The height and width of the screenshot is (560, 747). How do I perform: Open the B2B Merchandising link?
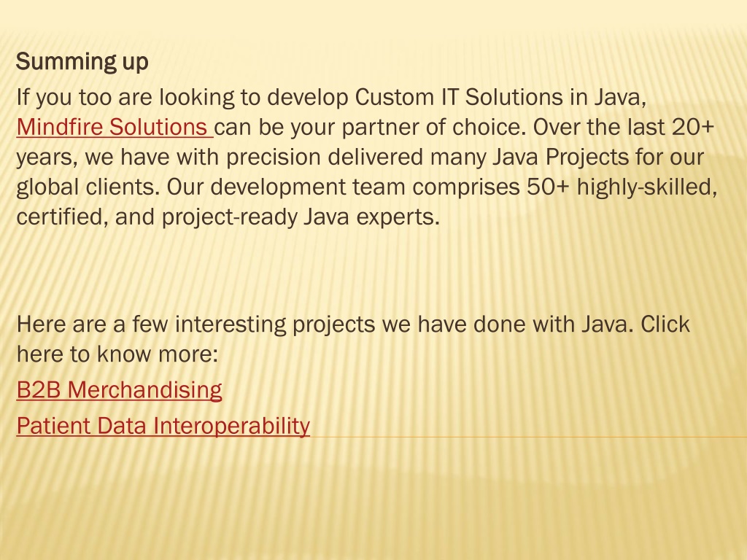[x=119, y=389]
